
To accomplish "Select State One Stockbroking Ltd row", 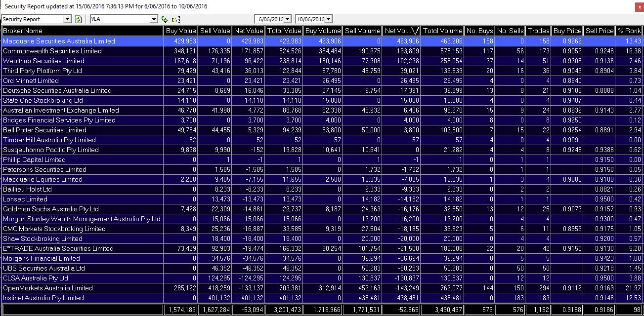I will (x=322, y=100).
